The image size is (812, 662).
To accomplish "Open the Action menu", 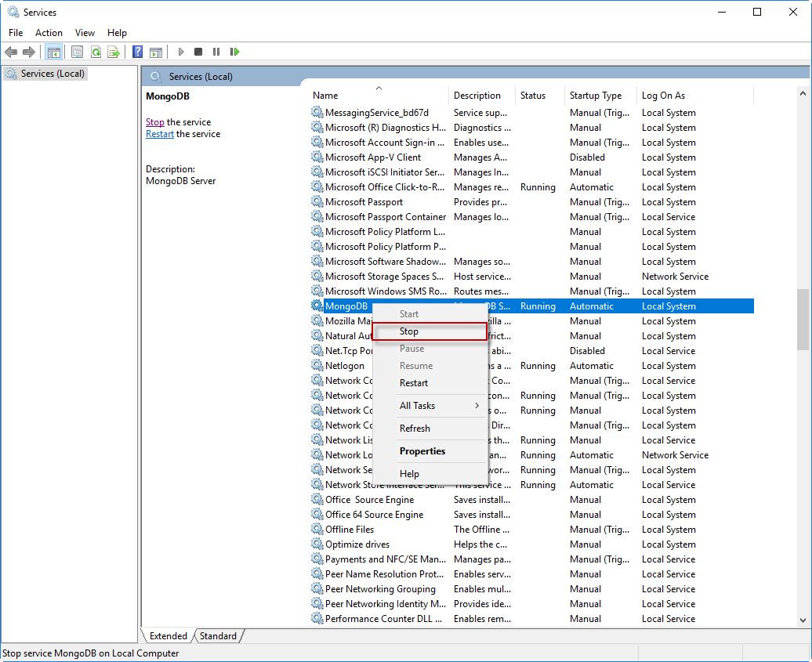I will click(49, 33).
